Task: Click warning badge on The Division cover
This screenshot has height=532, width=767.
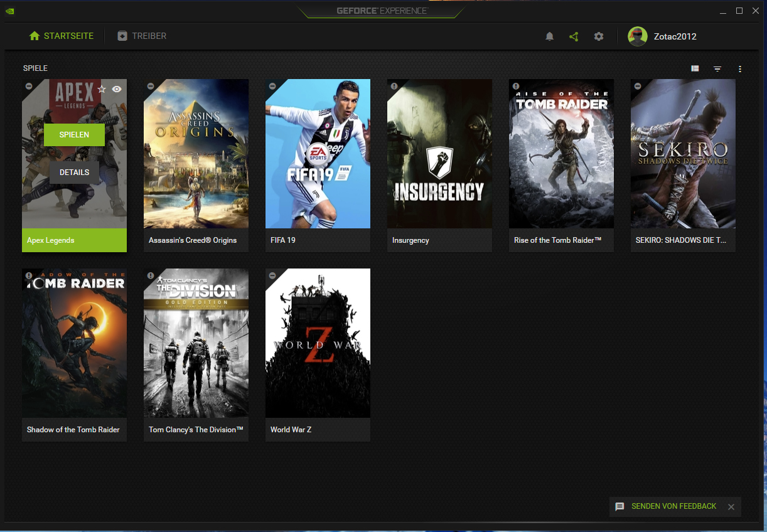Action: [x=151, y=275]
